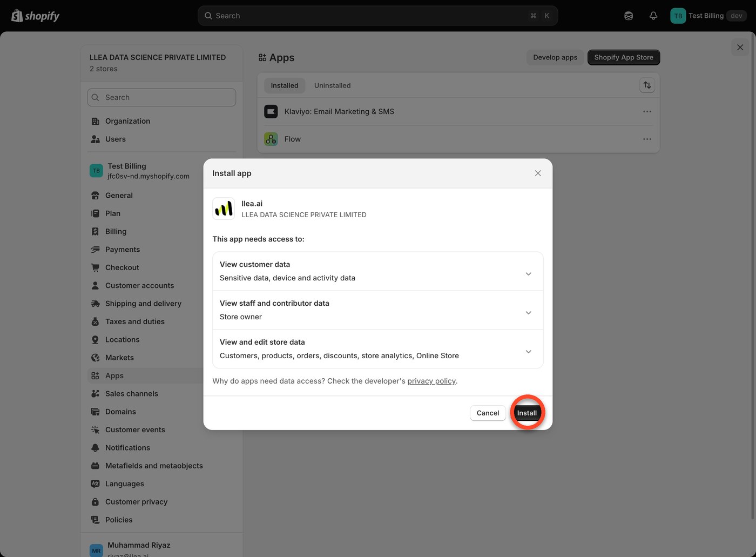This screenshot has width=756, height=557.
Task: Open Flow row three-dot menu
Action: [x=647, y=139]
